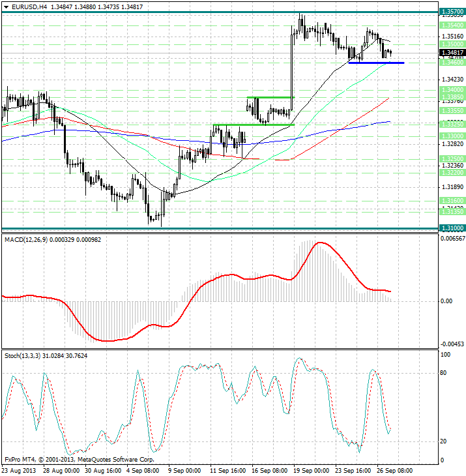Screen dimensions: 466x476
Task: Click the MACD scale value -0.00453
Action: click(x=452, y=344)
